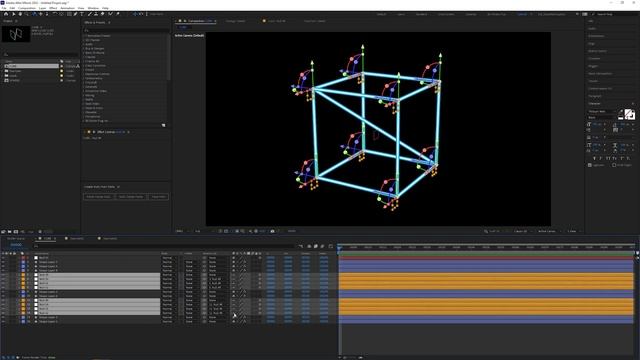The image size is (640, 360).
Task: Click the new composition icon in Project panel
Action: 16,231
